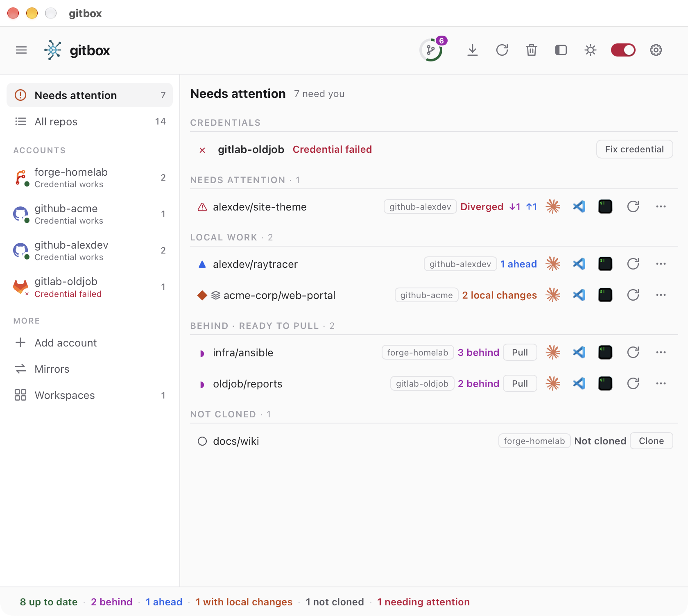This screenshot has width=688, height=616.
Task: Click the gitlab-oldjob tag on oldjob/reports row
Action: (x=422, y=383)
